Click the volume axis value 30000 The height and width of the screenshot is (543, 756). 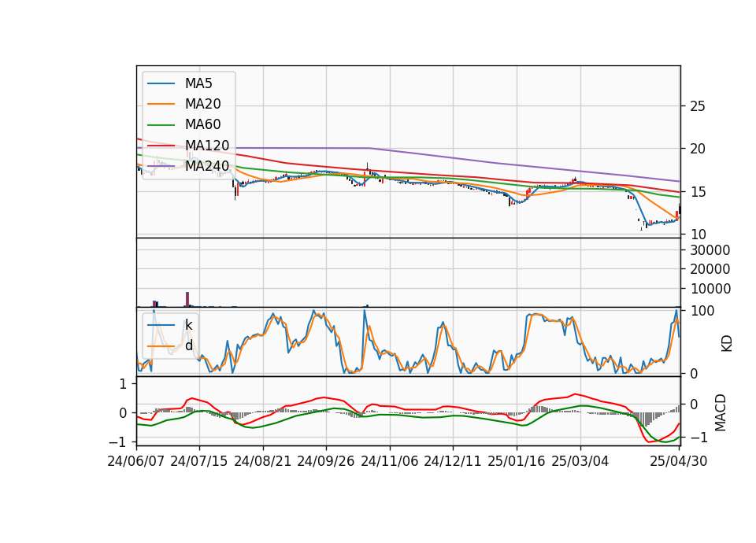point(710,250)
